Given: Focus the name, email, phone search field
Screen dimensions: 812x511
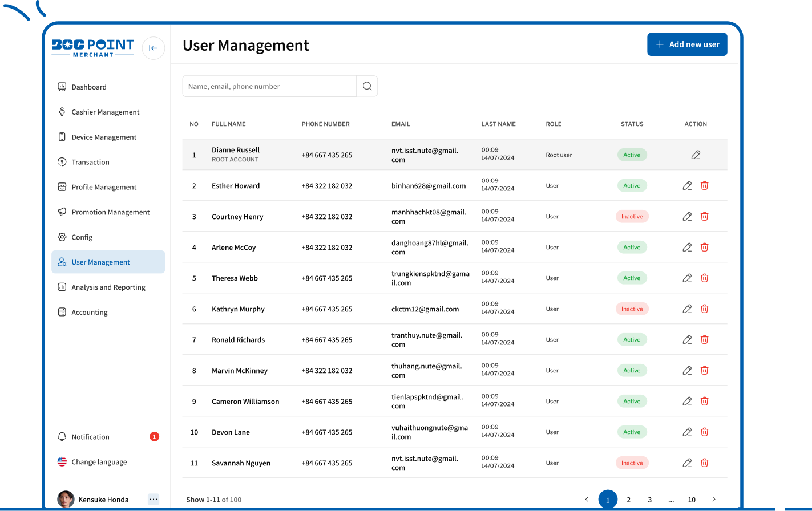Looking at the screenshot, I should [x=269, y=87].
